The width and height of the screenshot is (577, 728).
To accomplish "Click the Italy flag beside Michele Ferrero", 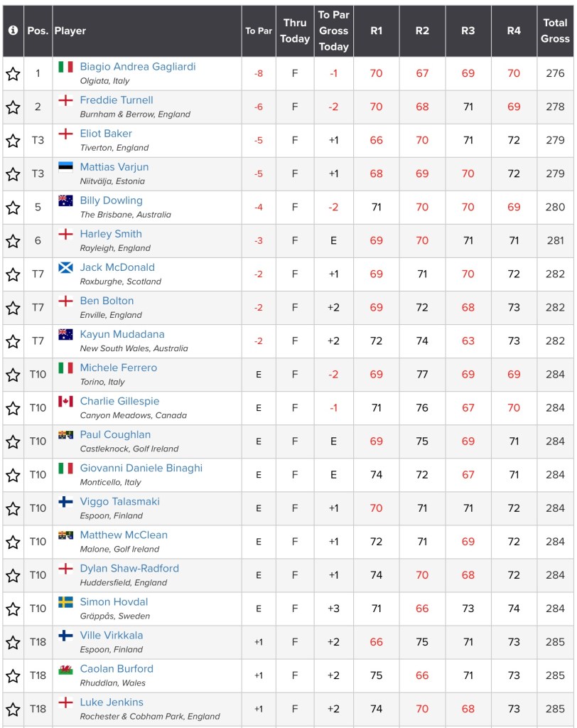I will (x=65, y=368).
